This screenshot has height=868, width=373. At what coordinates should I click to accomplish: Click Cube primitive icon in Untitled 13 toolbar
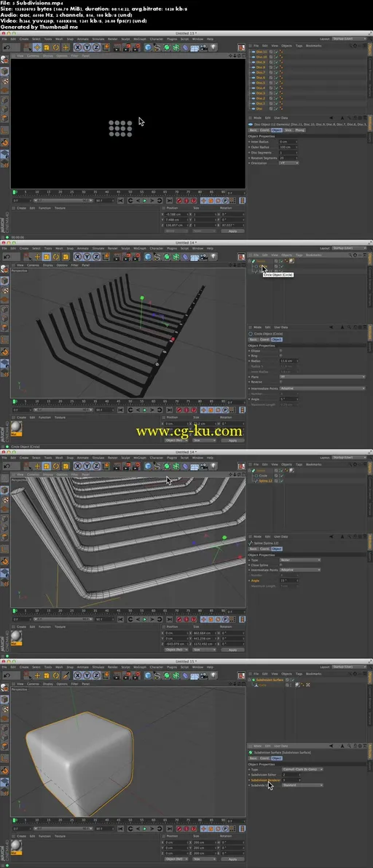click(148, 47)
